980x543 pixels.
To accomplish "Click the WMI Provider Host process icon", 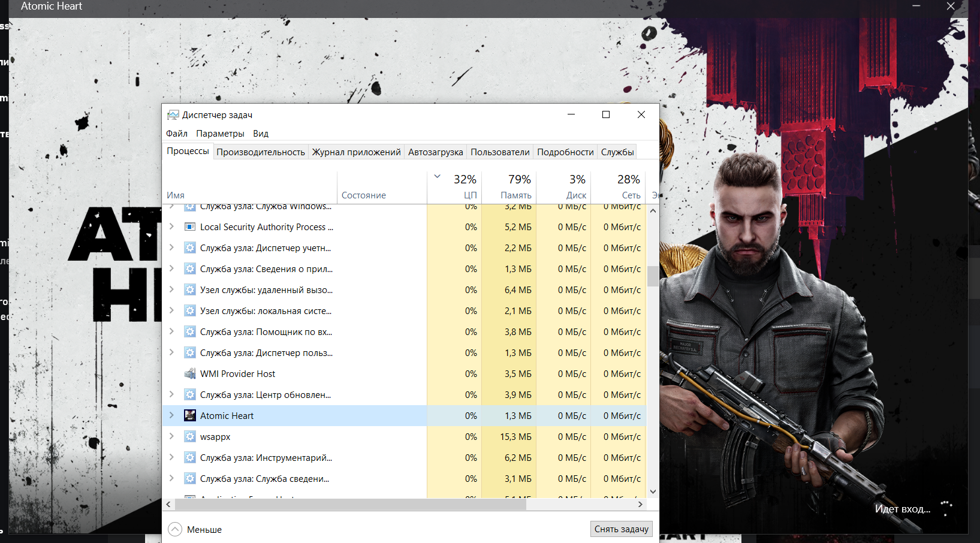I will (x=190, y=374).
